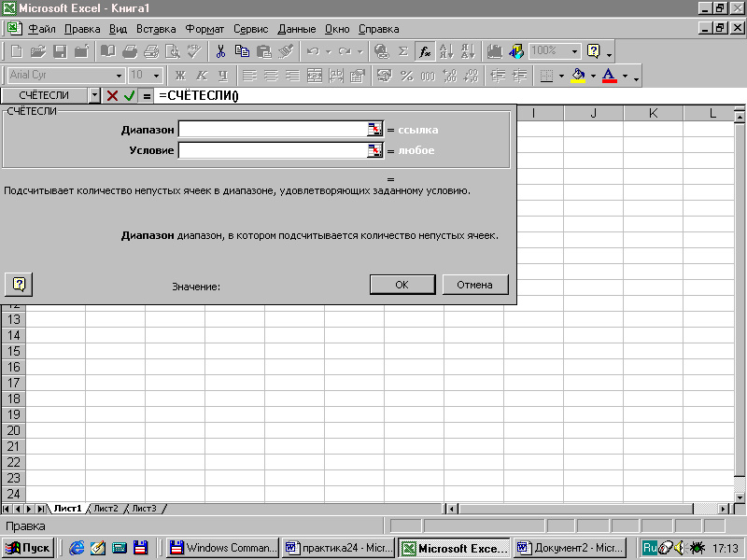Open print preview icon

pyautogui.click(x=173, y=51)
